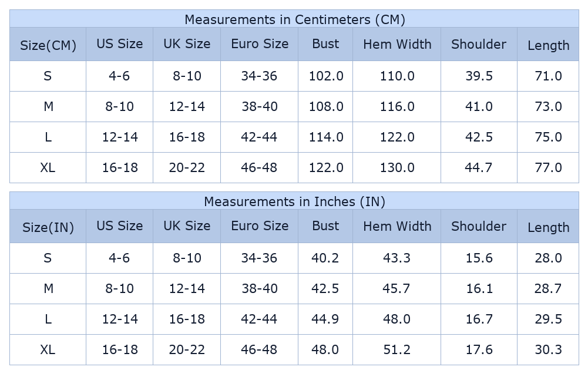Click the 30.3 length cell for XL

click(548, 349)
